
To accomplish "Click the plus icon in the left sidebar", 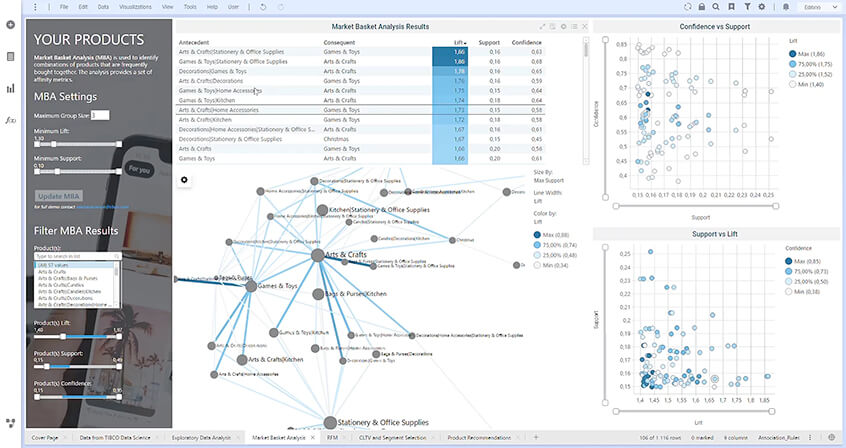I will point(10,24).
